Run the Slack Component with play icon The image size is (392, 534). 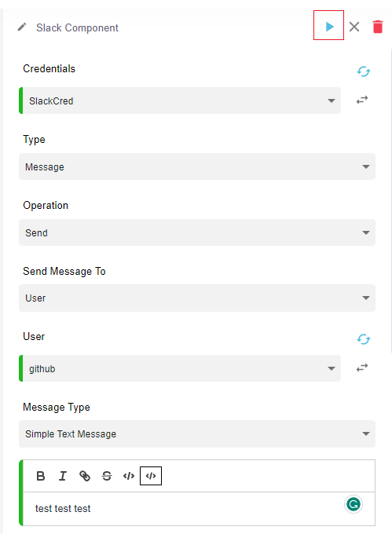[x=329, y=26]
